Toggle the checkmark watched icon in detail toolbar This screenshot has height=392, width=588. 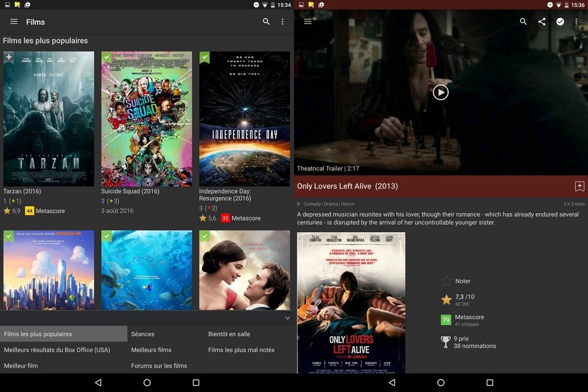tap(560, 22)
